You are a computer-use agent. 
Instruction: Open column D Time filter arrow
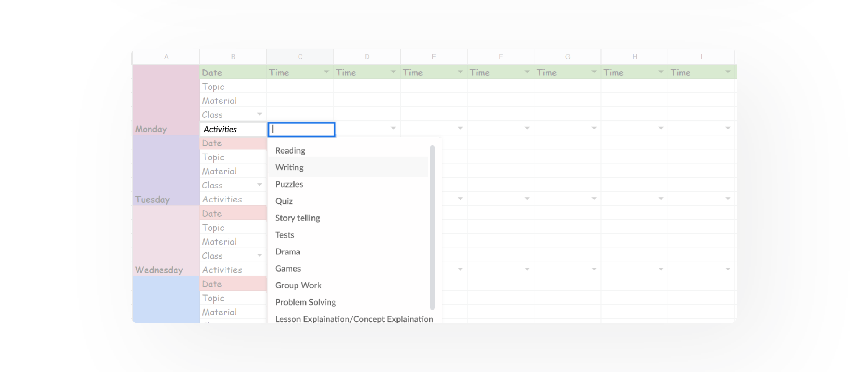pyautogui.click(x=393, y=72)
